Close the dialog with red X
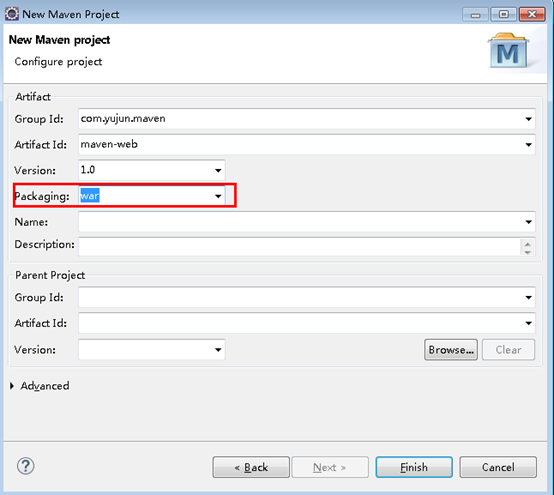 (532, 14)
